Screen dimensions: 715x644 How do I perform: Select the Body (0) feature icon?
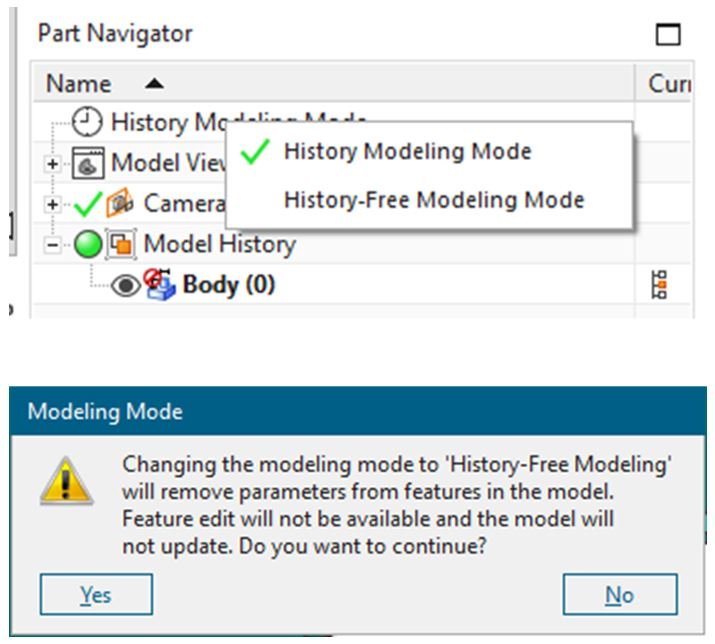pyautogui.click(x=159, y=285)
